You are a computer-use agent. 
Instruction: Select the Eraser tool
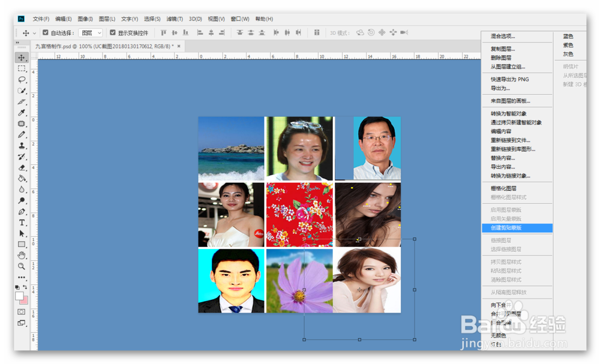click(x=22, y=167)
